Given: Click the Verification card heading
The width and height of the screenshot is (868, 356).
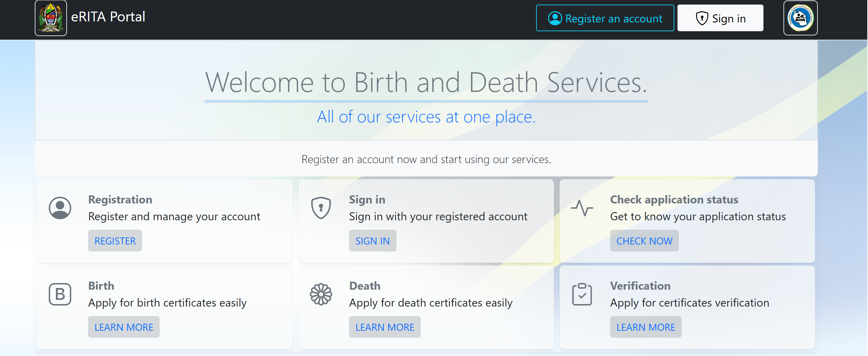Looking at the screenshot, I should (640, 286).
